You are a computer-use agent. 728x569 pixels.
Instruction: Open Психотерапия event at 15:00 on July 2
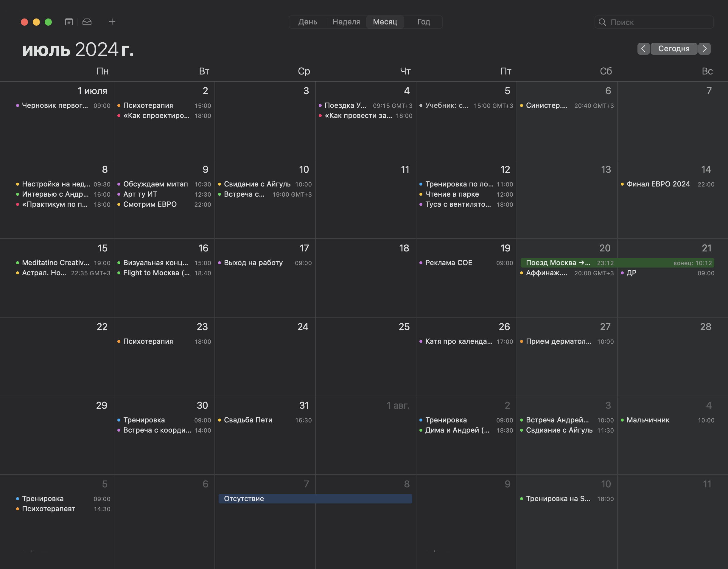coord(164,105)
